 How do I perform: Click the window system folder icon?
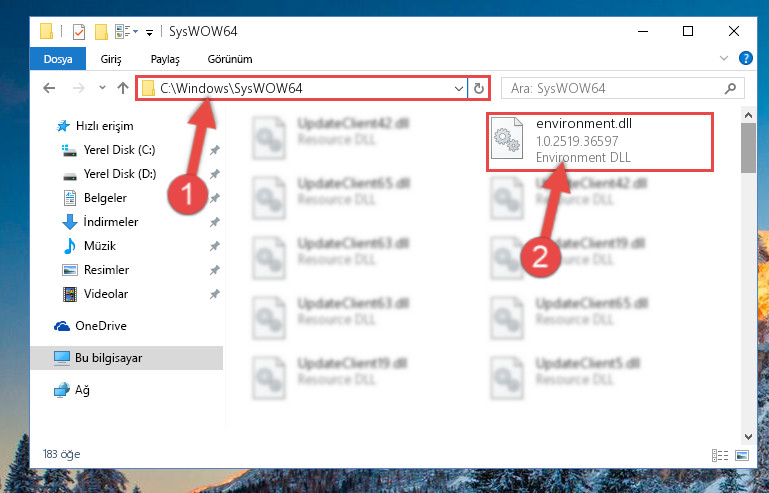coord(46,31)
